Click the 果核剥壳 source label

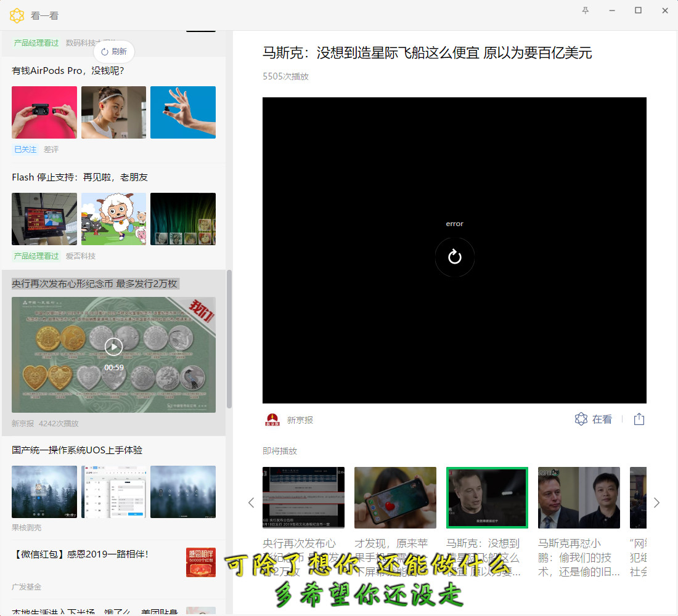pyautogui.click(x=27, y=528)
